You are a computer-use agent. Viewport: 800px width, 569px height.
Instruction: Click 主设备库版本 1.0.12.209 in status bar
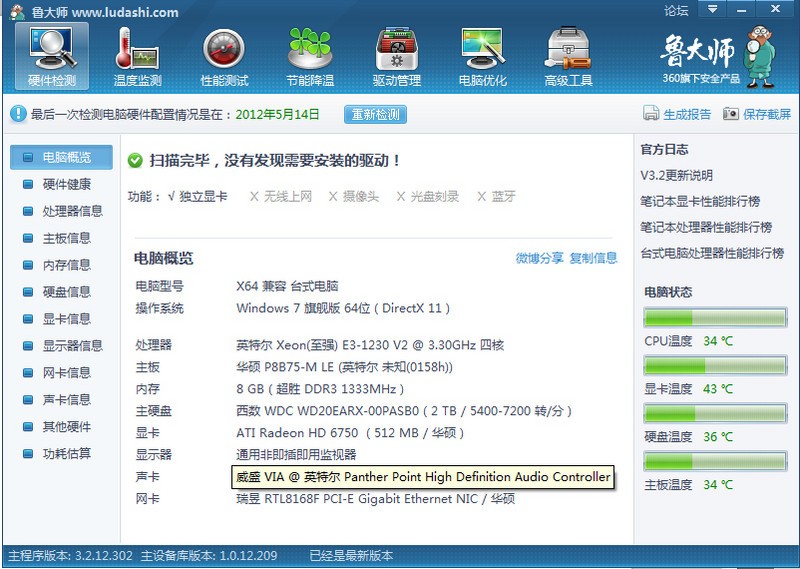209,556
